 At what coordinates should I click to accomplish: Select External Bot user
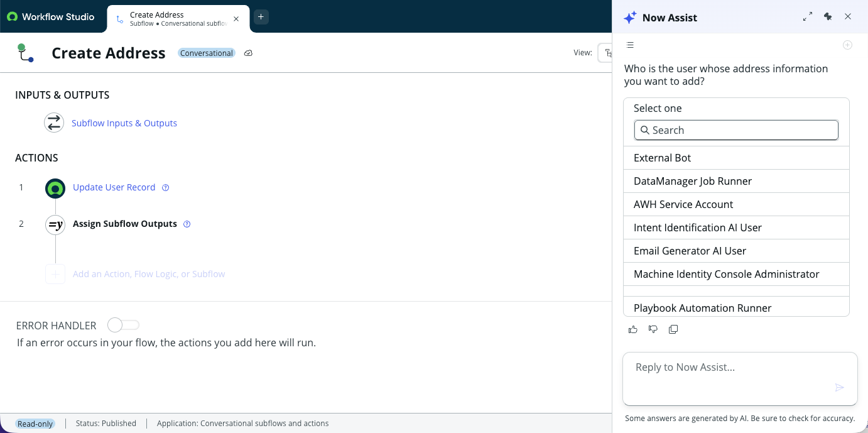tap(736, 158)
